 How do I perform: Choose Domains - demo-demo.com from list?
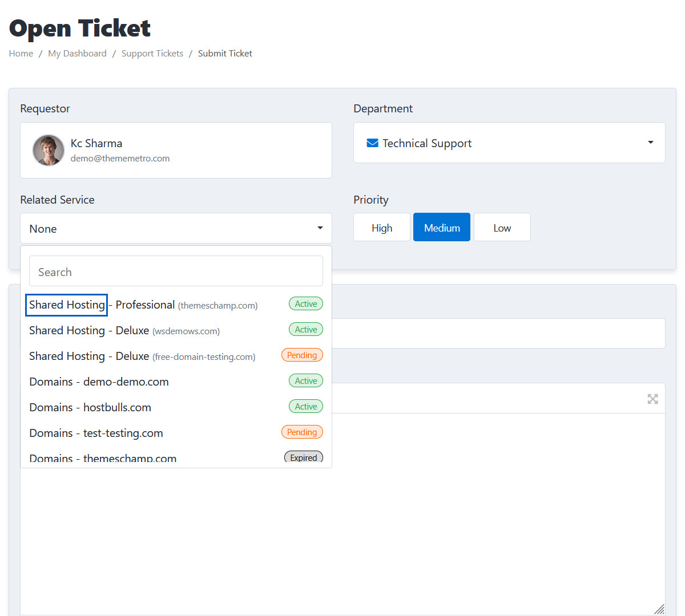[x=99, y=382]
